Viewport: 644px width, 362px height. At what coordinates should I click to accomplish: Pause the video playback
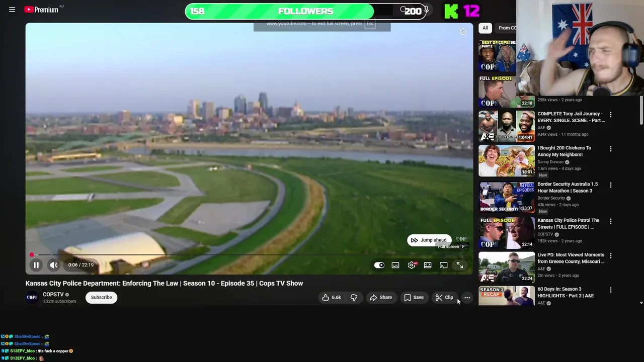[36, 265]
